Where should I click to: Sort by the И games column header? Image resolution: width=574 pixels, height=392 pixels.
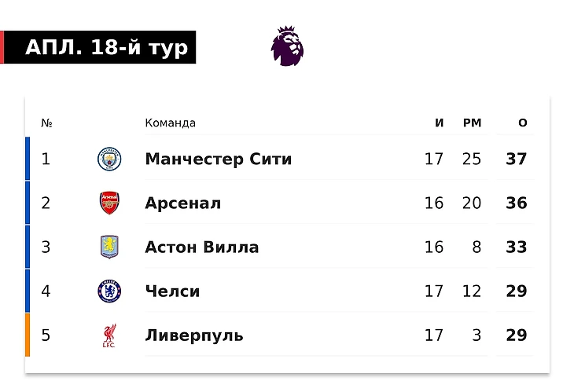click(x=440, y=123)
